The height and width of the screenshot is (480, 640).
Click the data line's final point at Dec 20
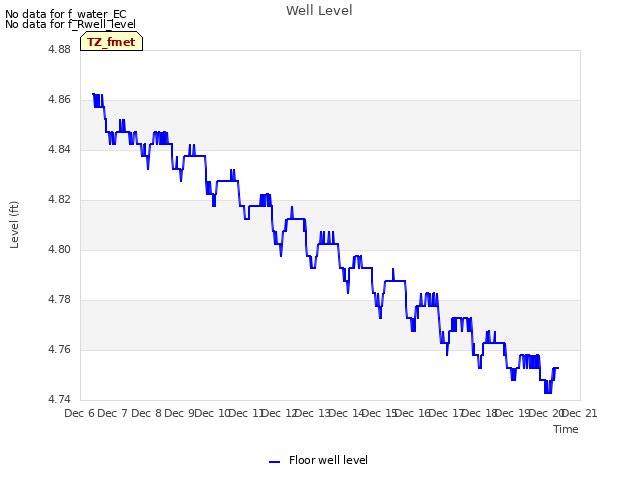coord(558,368)
